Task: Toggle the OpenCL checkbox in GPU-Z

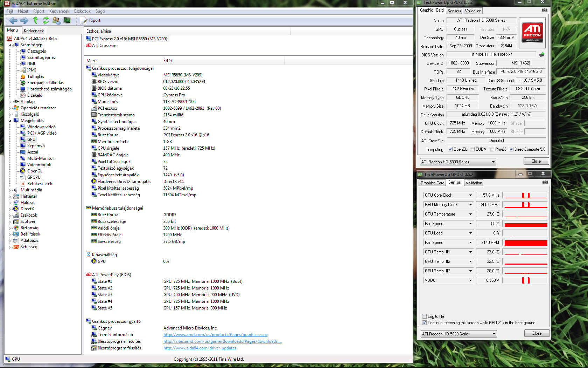Action: pos(450,149)
